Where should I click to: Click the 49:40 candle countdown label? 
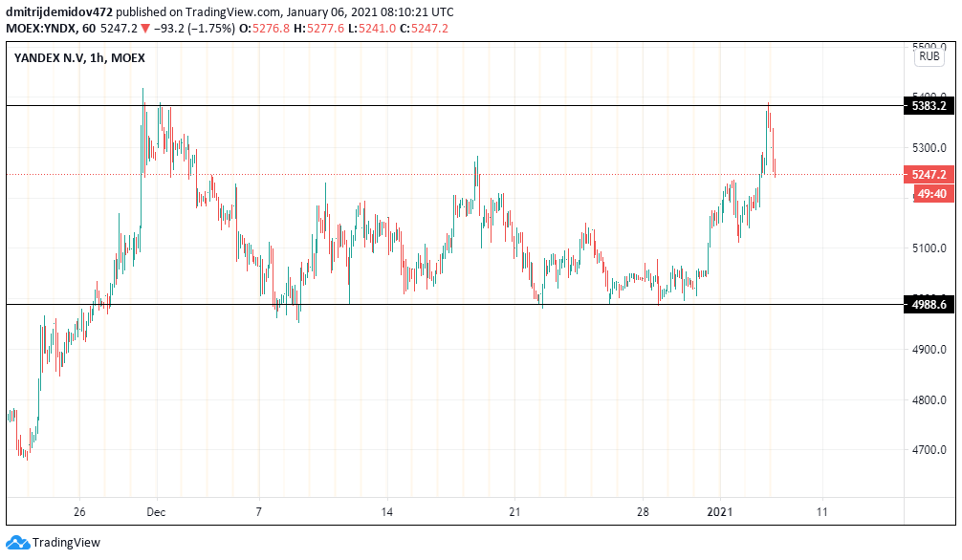click(932, 194)
